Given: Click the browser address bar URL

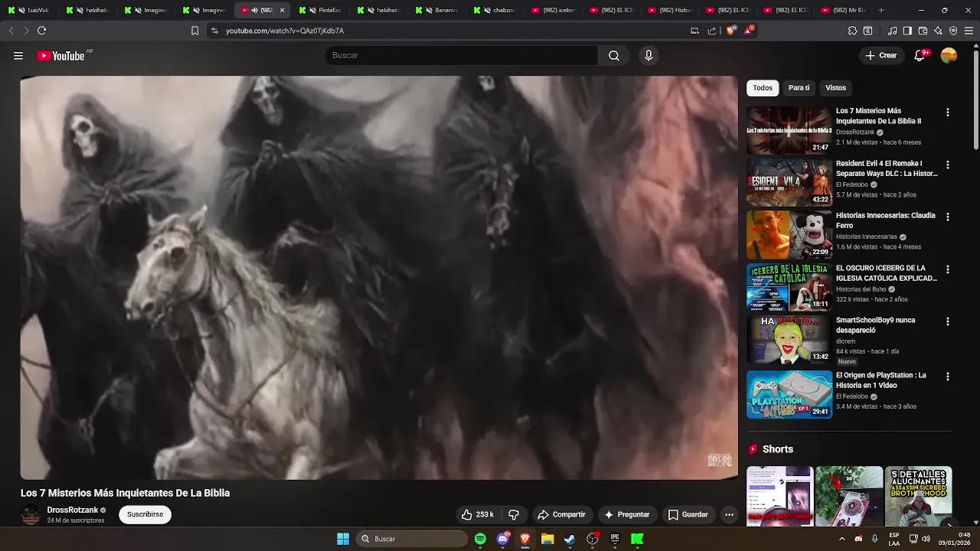Looking at the screenshot, I should pos(285,31).
